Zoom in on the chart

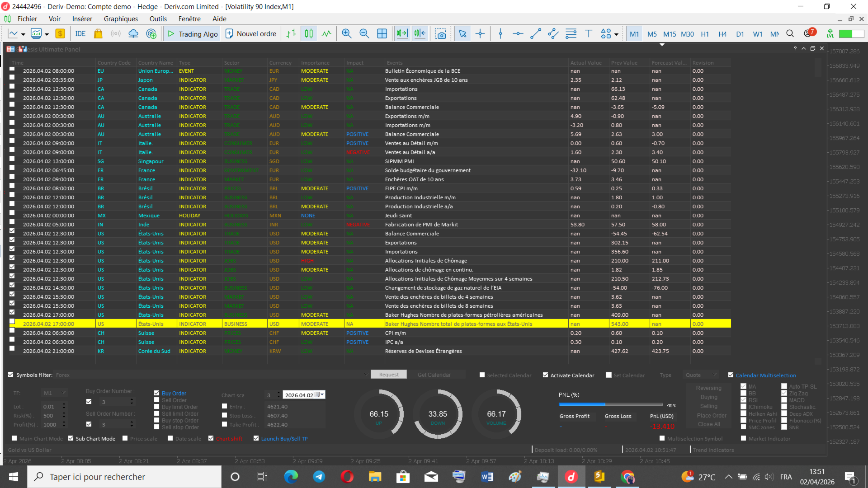coord(347,34)
